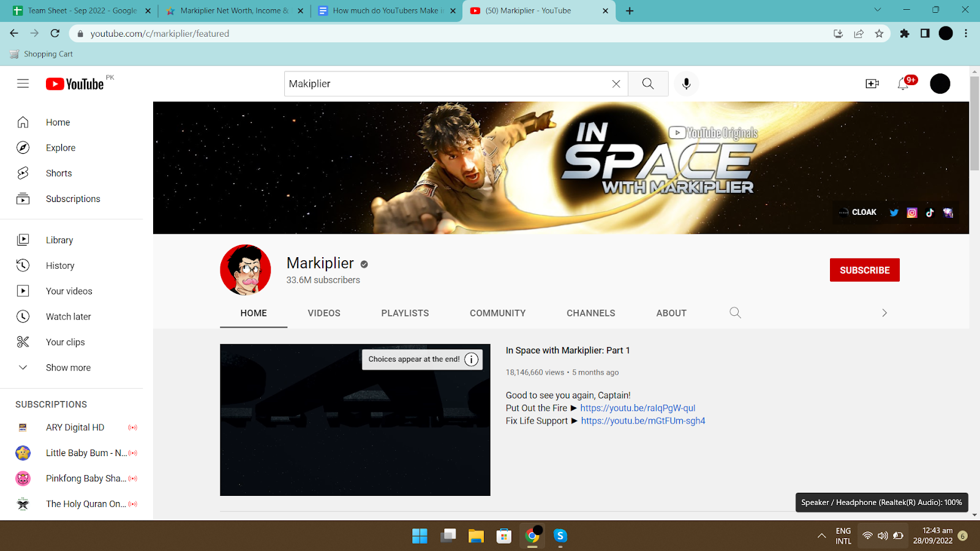The width and height of the screenshot is (980, 551).
Task: Click Markiplier's channel avatar
Action: [246, 270]
